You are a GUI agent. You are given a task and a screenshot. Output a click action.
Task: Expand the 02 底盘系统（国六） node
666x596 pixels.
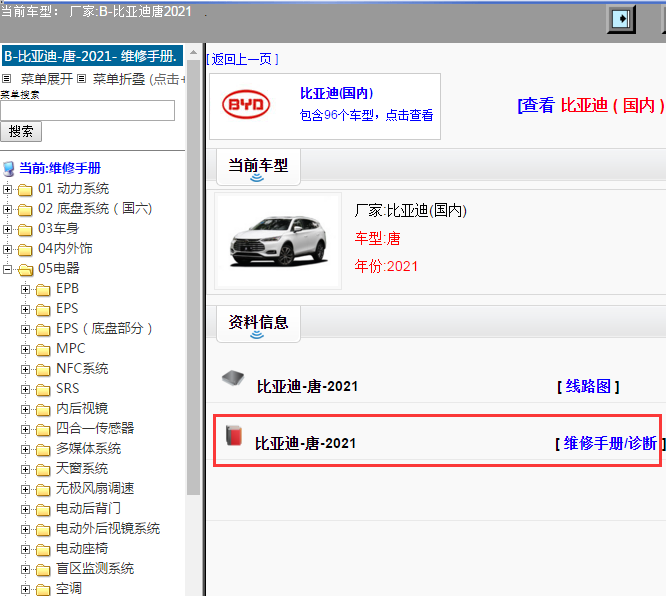[7, 209]
